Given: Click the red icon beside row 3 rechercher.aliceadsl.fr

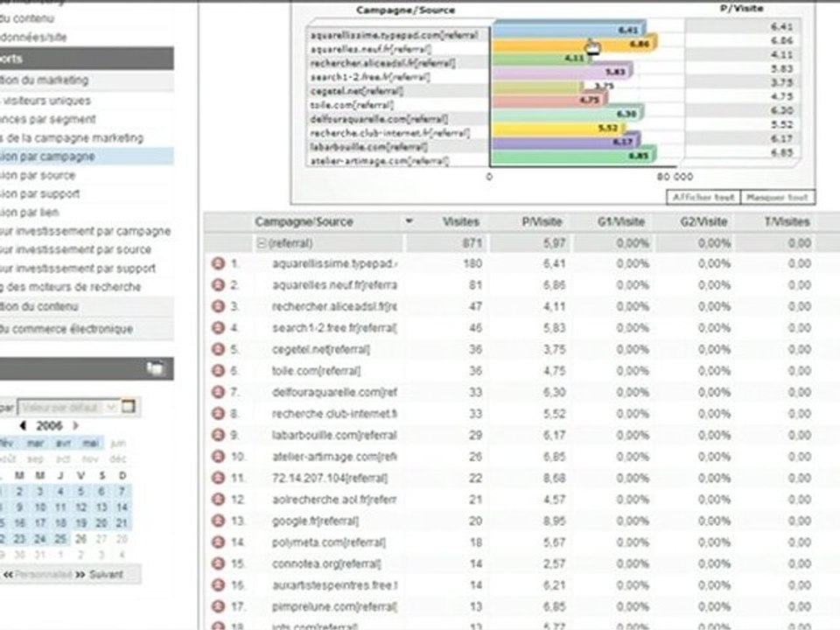Looking at the screenshot, I should click(218, 306).
